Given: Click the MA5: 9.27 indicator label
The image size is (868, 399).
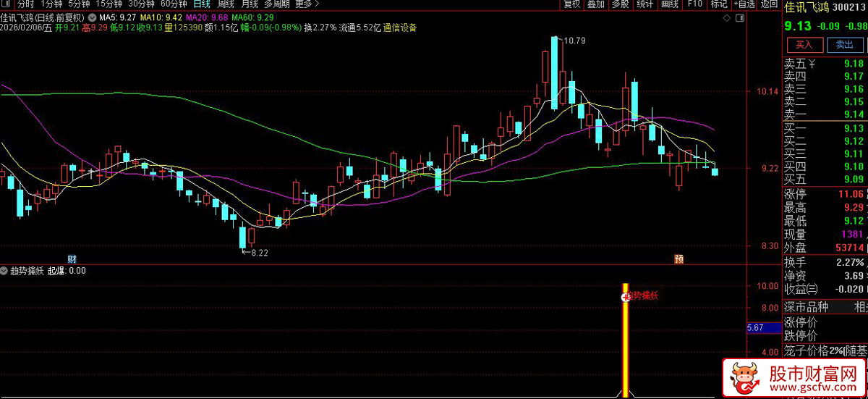Looking at the screenshot, I should coord(117,16).
